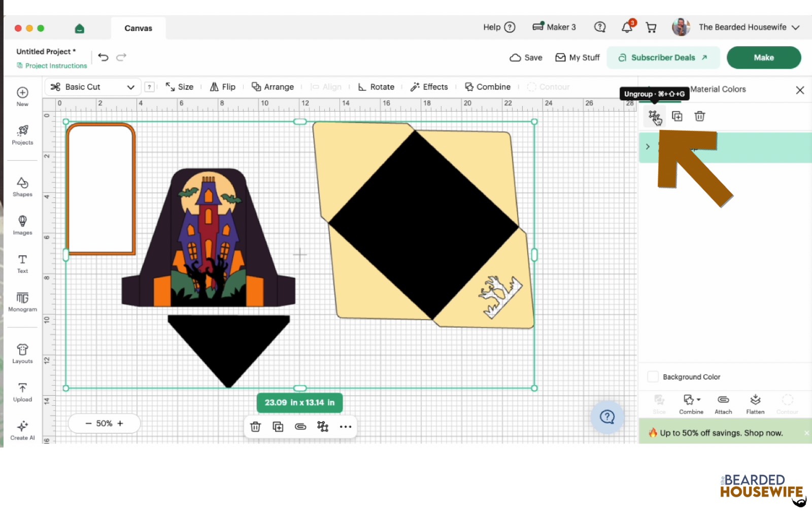Select the white tree cutout on the envelope
This screenshot has height=516, width=812.
pyautogui.click(x=499, y=297)
